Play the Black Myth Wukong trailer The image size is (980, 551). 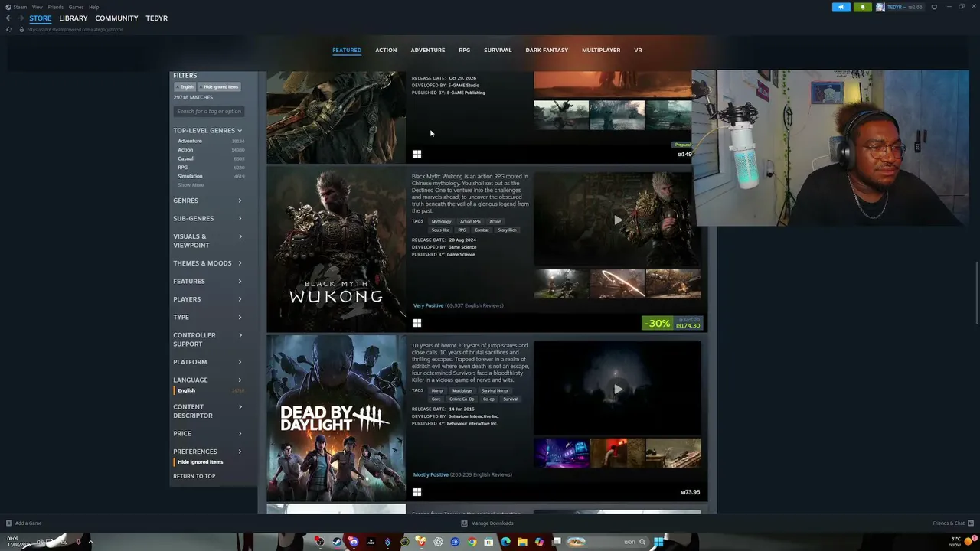pyautogui.click(x=618, y=220)
